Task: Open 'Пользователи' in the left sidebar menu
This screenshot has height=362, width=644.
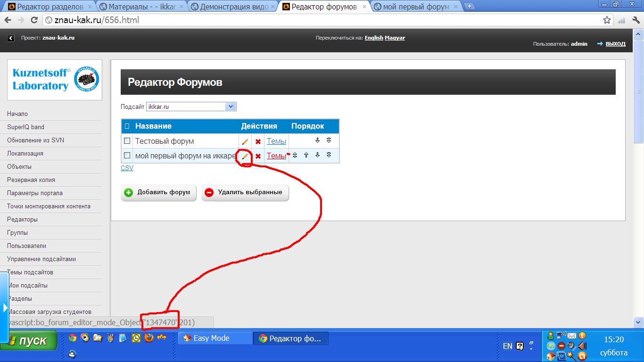Action: [x=27, y=246]
